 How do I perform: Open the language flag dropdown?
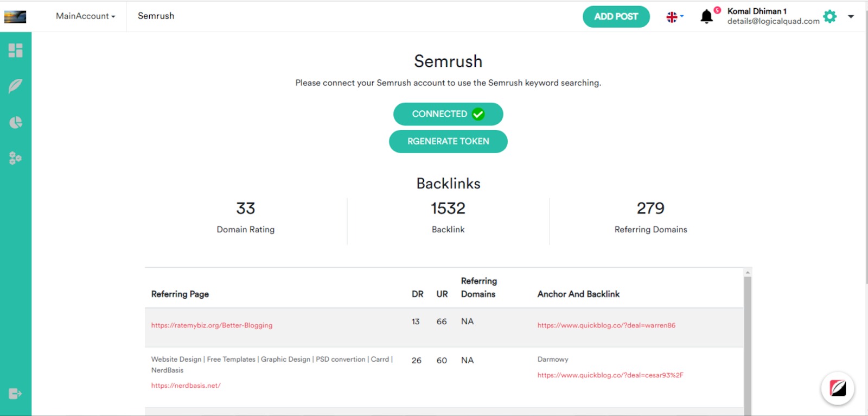pos(674,17)
